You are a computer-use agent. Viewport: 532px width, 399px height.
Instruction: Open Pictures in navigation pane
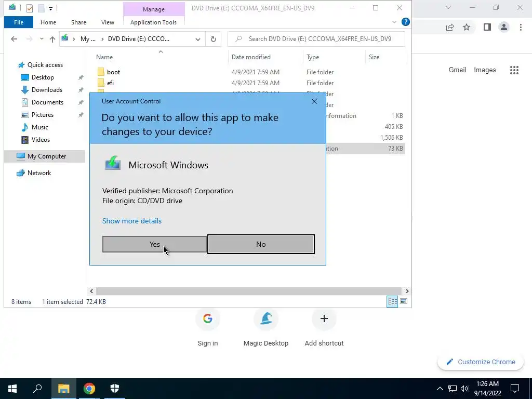tap(43, 115)
